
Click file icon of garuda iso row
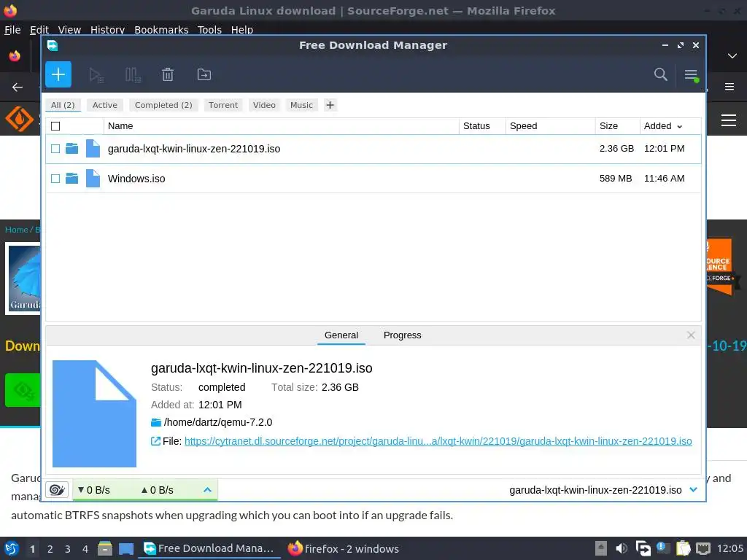click(x=93, y=148)
